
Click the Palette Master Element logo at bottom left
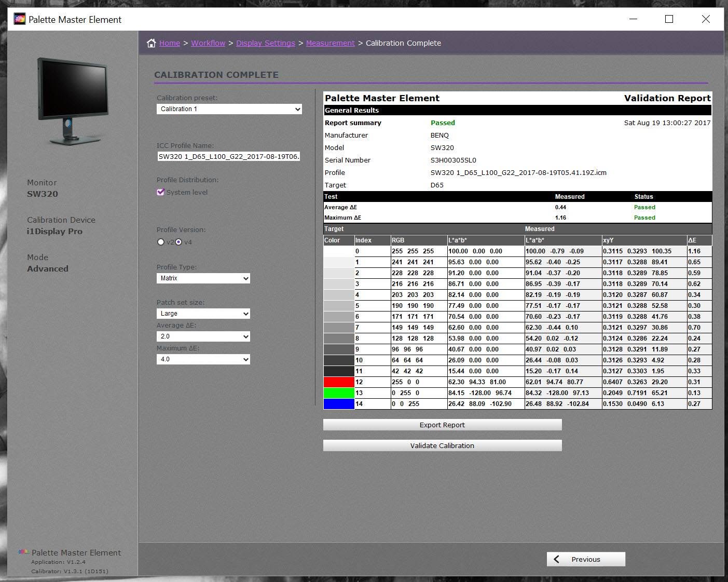(24, 552)
